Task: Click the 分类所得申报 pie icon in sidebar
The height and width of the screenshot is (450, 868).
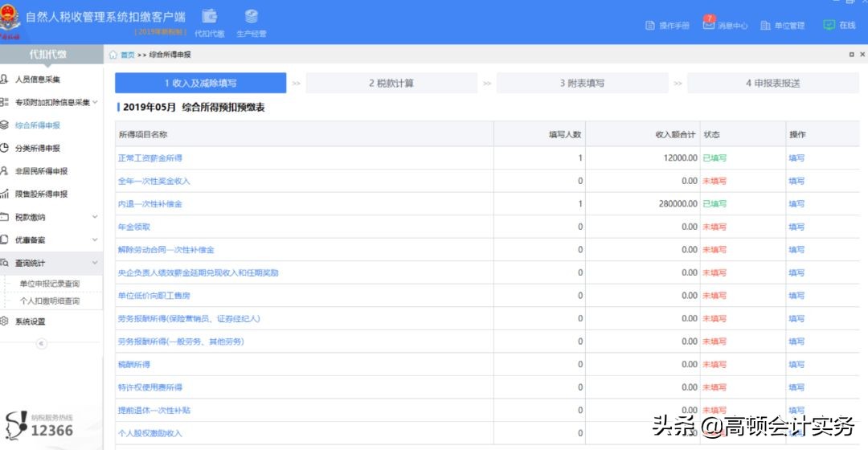Action: click(x=5, y=148)
